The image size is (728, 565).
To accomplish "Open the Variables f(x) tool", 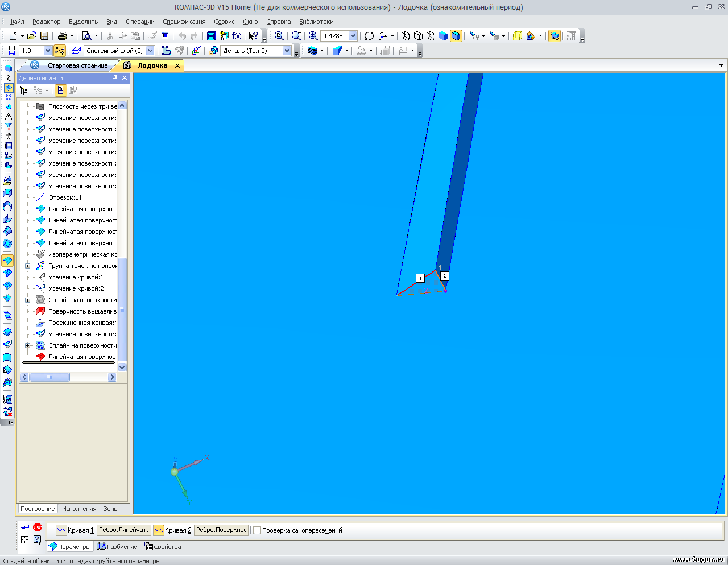I will (x=237, y=36).
